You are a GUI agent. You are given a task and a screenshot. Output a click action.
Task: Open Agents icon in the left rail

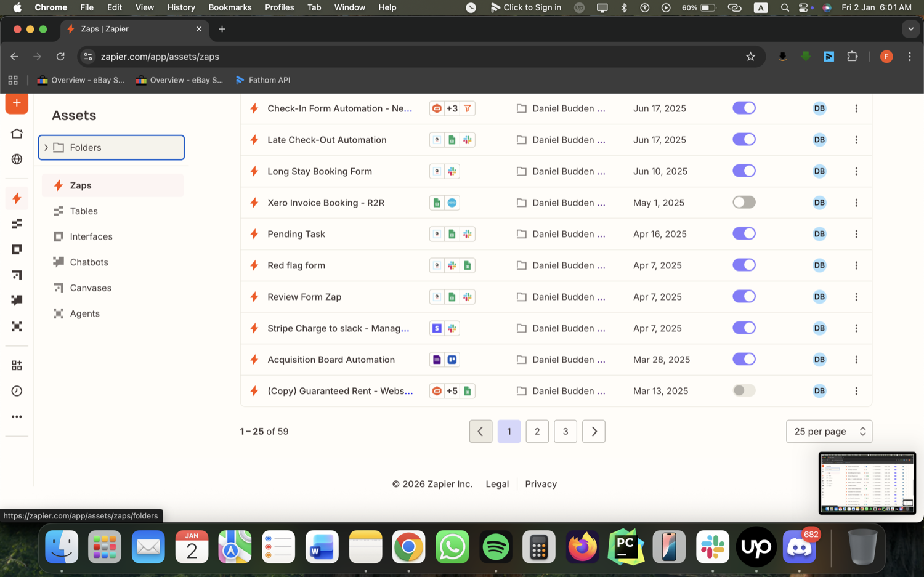(17, 326)
